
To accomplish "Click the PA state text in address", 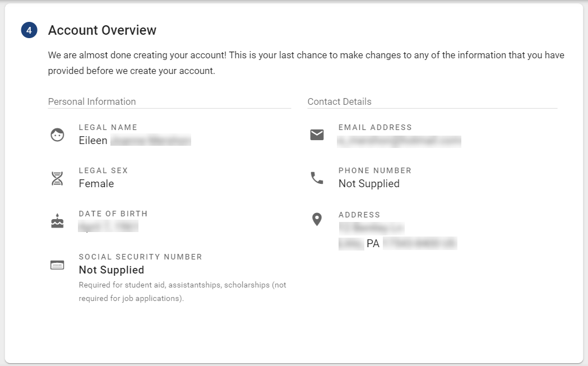I will pyautogui.click(x=373, y=244).
